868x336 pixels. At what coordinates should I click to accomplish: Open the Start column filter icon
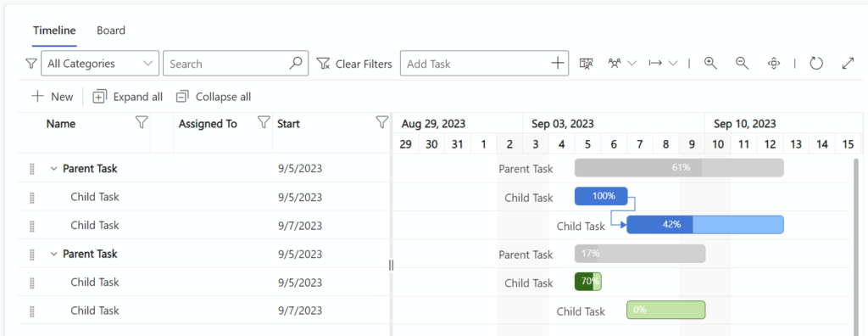pyautogui.click(x=381, y=123)
